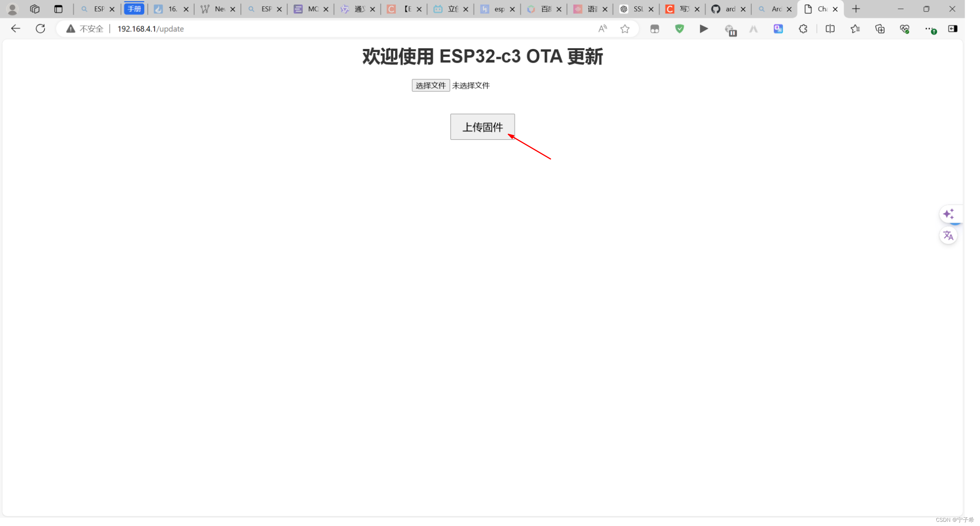Click the 未选择文件 no file chosen text
Image resolution: width=980 pixels, height=526 pixels.
pyautogui.click(x=470, y=85)
